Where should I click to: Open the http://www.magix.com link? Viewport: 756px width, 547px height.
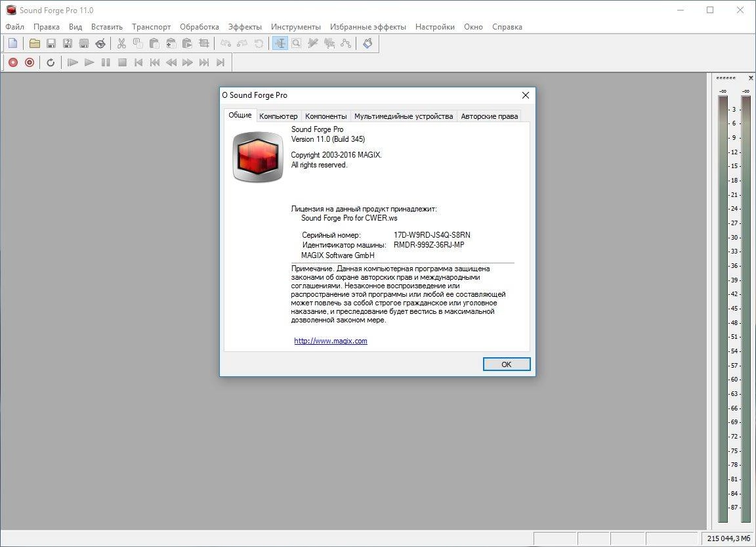331,341
